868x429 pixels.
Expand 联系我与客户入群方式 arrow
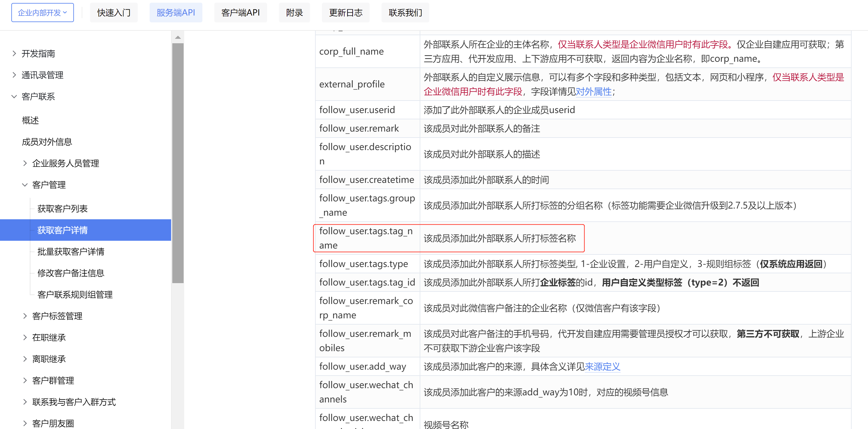[25, 402]
